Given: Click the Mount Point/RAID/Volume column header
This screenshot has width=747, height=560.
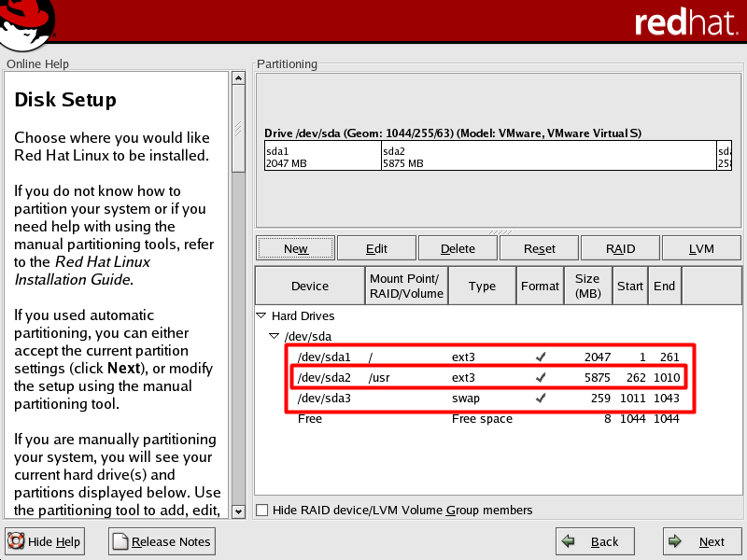Looking at the screenshot, I should (x=406, y=286).
